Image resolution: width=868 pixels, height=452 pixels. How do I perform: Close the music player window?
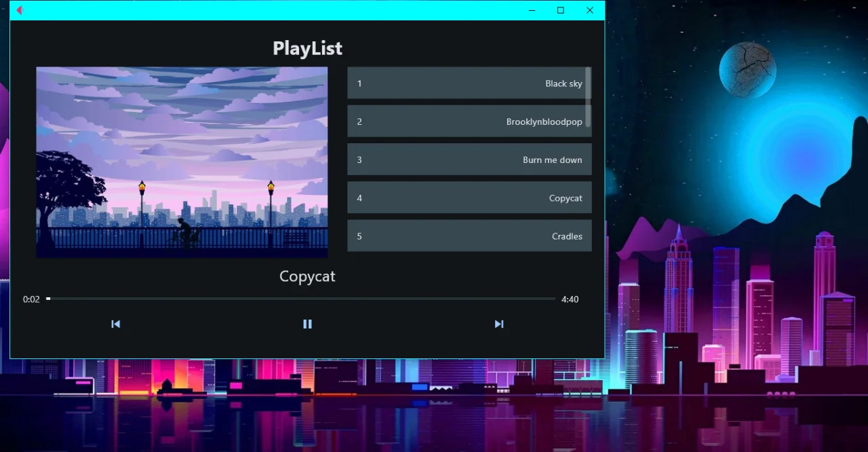point(590,10)
